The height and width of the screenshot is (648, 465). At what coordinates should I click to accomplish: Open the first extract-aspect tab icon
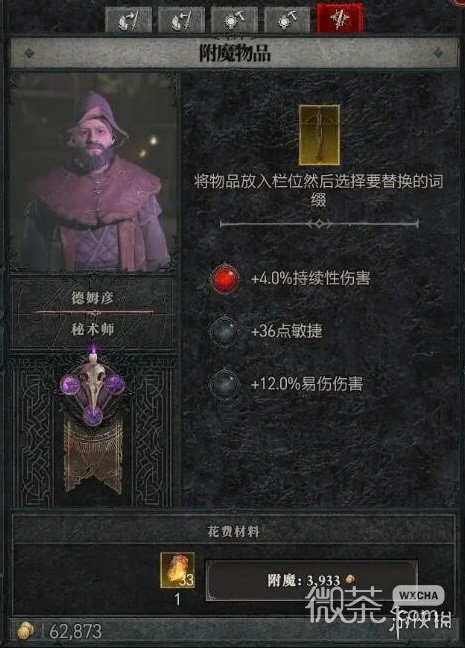coord(128,19)
